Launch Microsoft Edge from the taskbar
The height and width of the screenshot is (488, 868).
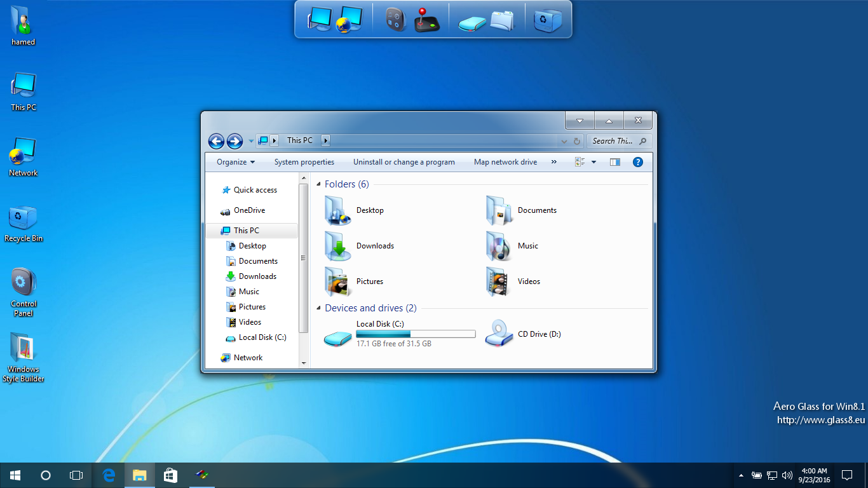click(109, 475)
